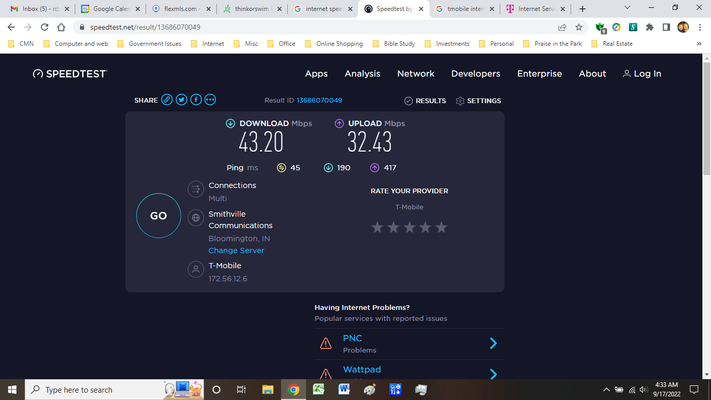711x400 pixels.
Task: Reload the page
Action: [x=44, y=27]
